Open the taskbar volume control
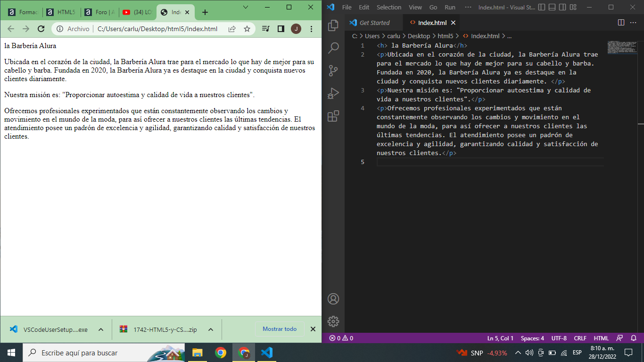Viewport: 644px width, 362px height. click(x=529, y=353)
